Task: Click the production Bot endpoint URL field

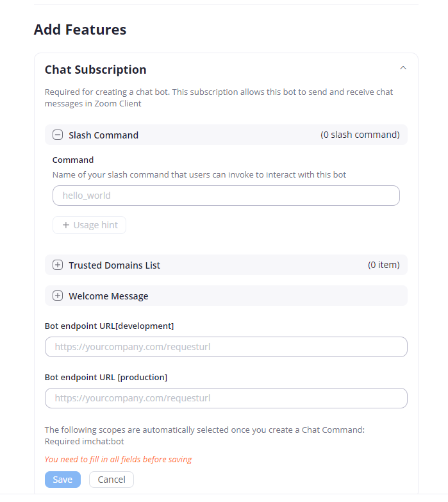Action: [226, 398]
